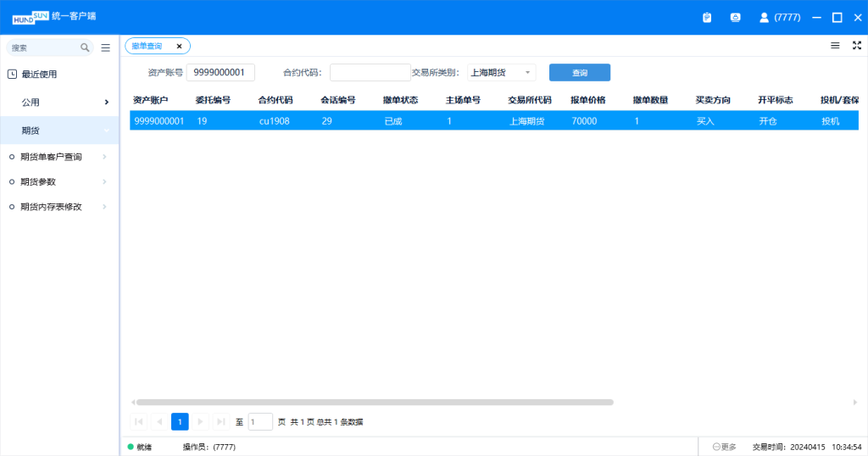Click the fullscreen expand icon
The height and width of the screenshot is (456, 868).
[x=856, y=46]
